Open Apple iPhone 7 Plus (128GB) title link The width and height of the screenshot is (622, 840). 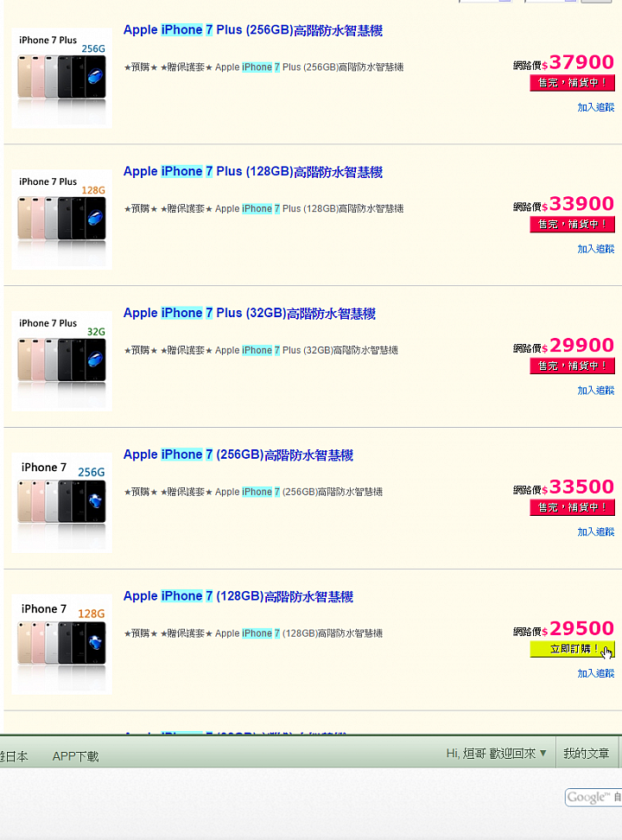coord(253,172)
